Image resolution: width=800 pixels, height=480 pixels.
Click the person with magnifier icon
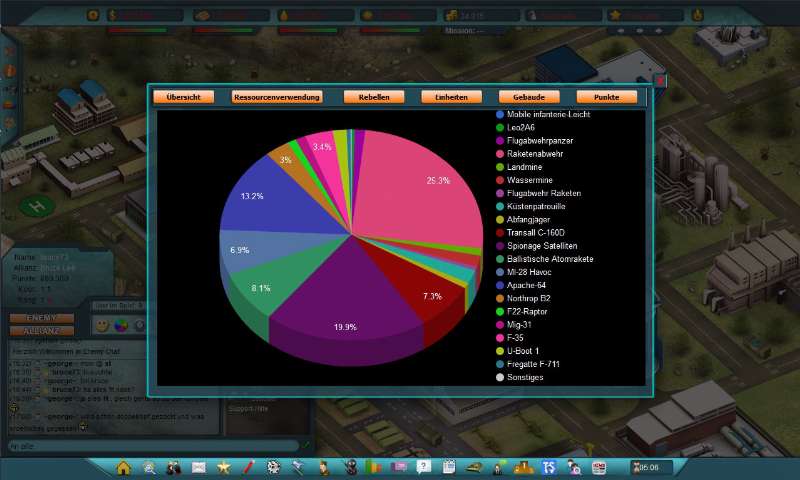pos(574,467)
